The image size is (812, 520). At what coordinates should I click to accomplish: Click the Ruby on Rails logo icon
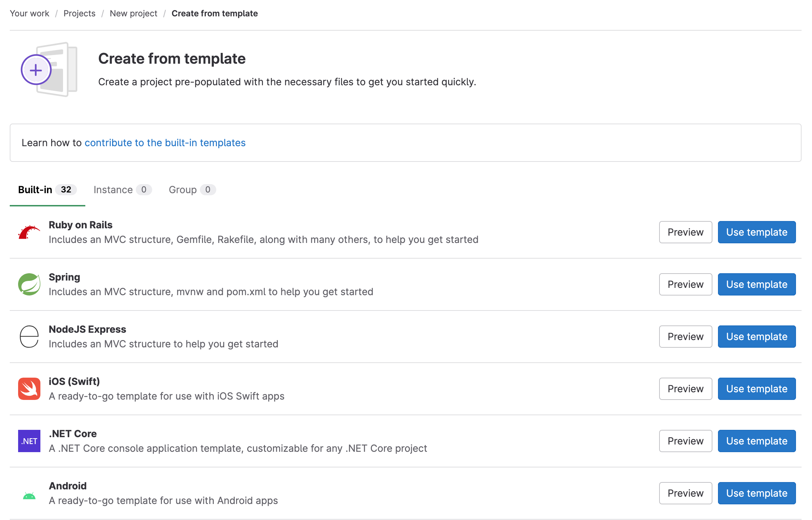point(29,232)
